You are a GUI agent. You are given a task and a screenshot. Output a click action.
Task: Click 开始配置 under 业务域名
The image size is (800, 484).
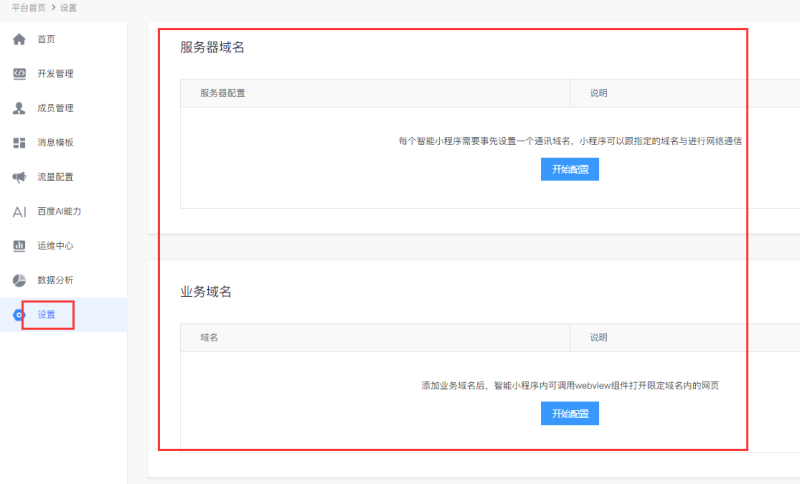pos(570,414)
